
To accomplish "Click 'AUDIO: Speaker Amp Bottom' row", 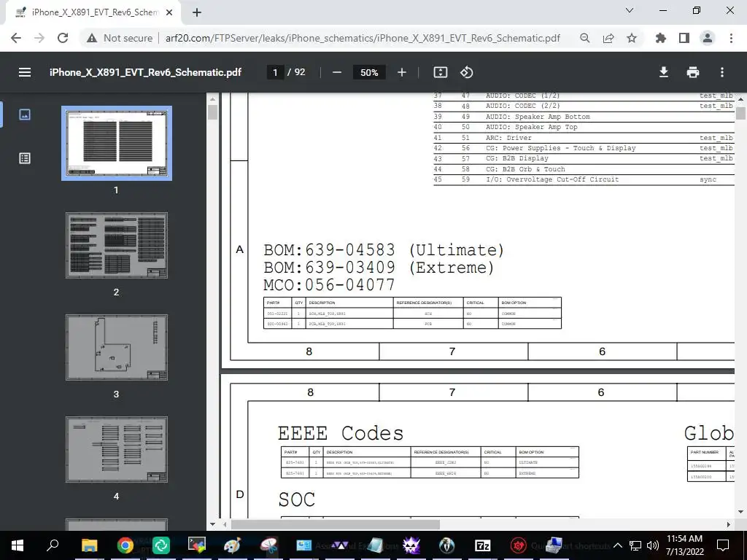I will pos(584,117).
